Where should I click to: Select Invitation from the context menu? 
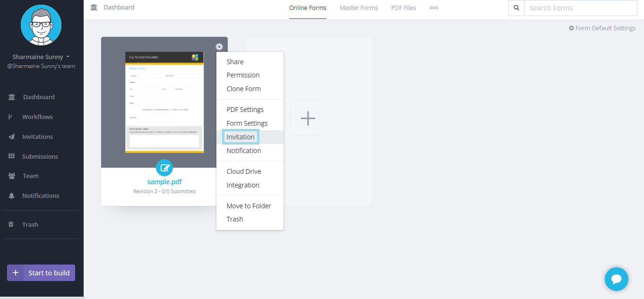point(240,137)
